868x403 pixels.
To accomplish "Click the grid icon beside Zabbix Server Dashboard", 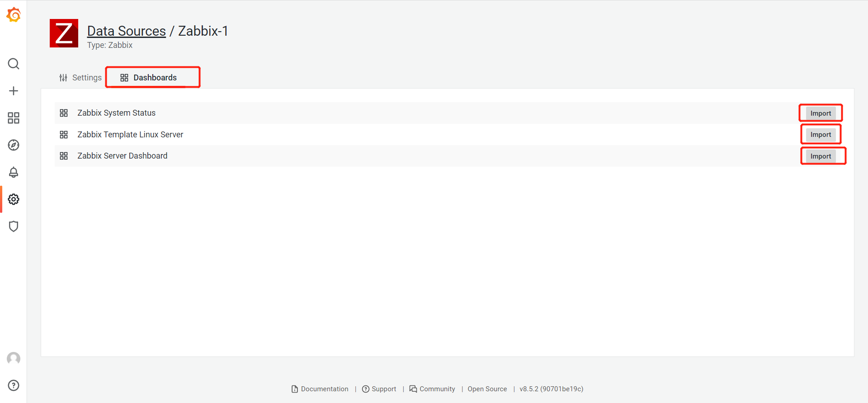I will 64,156.
